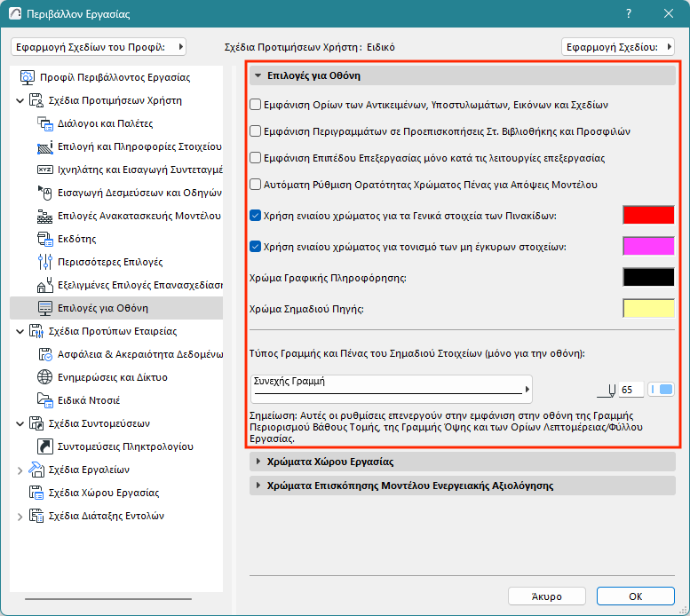
Task: Select Συντομεύσεις Πληκτρολογίου in tree
Action: [x=125, y=446]
